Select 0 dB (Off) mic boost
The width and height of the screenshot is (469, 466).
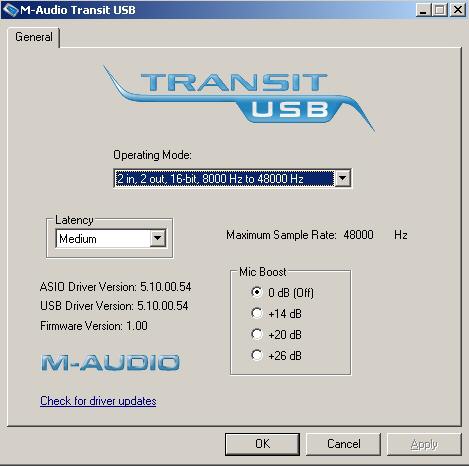click(257, 292)
